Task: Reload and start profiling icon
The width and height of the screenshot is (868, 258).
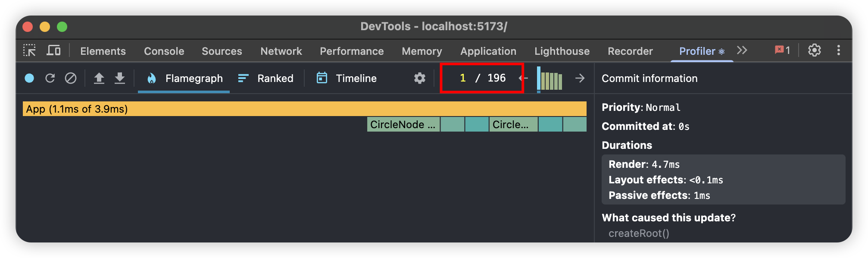Action: 50,78
